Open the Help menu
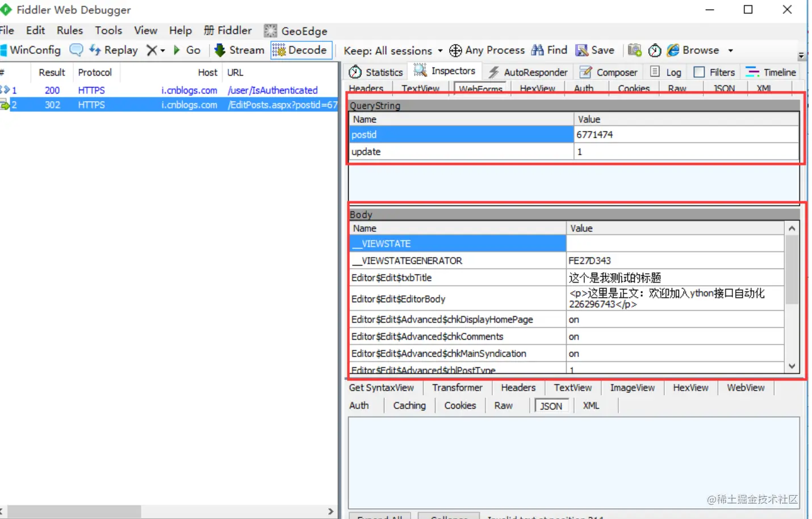Image resolution: width=812 pixels, height=519 pixels. pos(181,30)
